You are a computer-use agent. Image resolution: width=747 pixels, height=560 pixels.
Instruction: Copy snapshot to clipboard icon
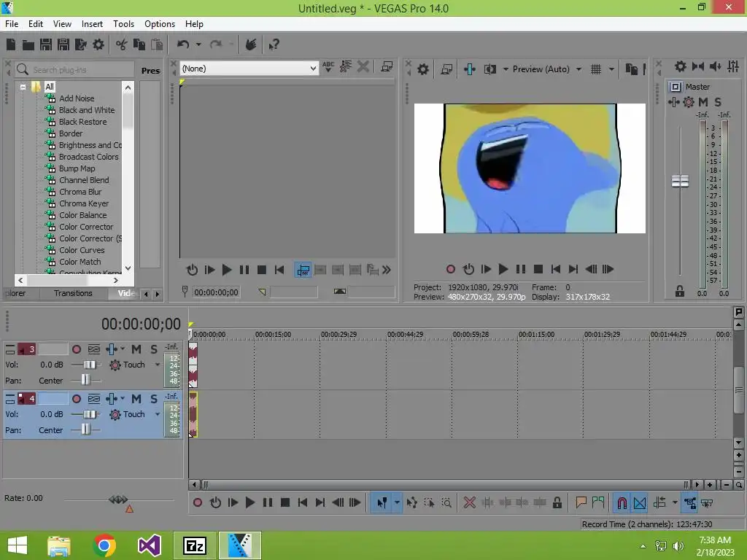click(631, 69)
